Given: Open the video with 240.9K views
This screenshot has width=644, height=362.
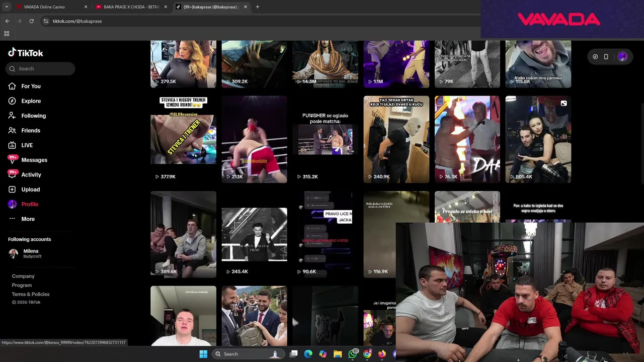Looking at the screenshot, I should tap(396, 139).
